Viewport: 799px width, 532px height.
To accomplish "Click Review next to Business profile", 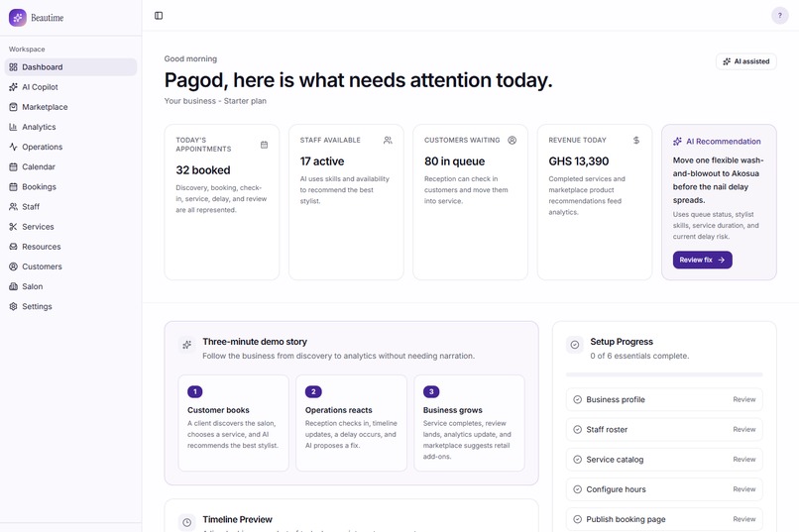I will [743, 399].
